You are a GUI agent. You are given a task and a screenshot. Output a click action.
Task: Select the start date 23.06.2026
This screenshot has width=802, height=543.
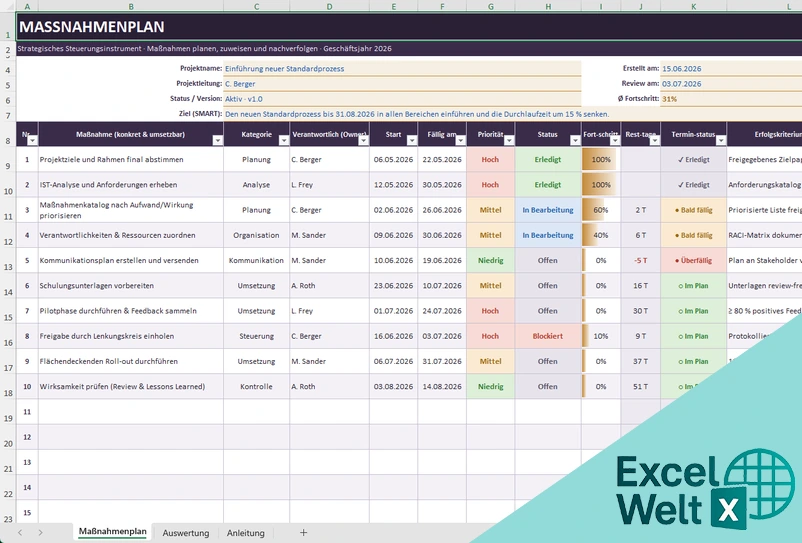[x=393, y=286]
